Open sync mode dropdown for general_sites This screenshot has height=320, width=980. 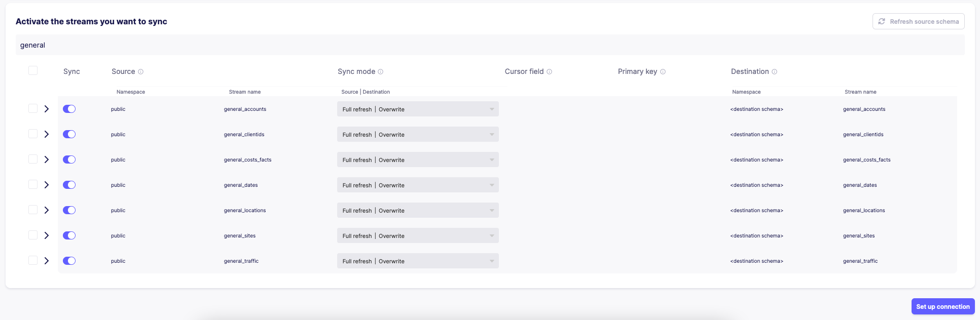pyautogui.click(x=418, y=235)
